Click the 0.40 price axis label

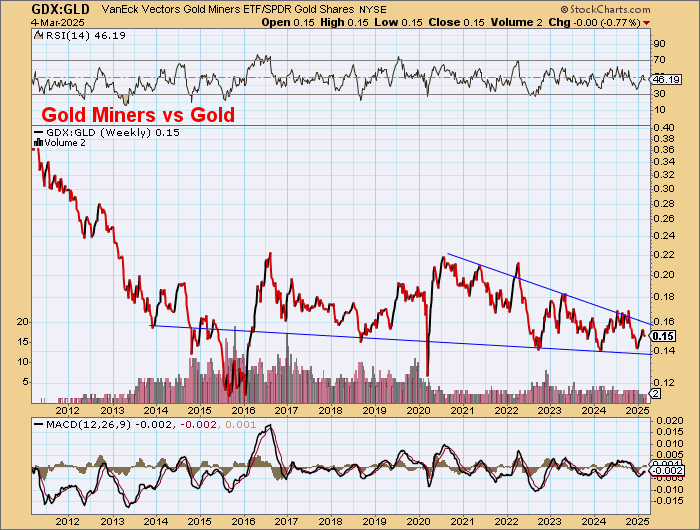[x=663, y=128]
